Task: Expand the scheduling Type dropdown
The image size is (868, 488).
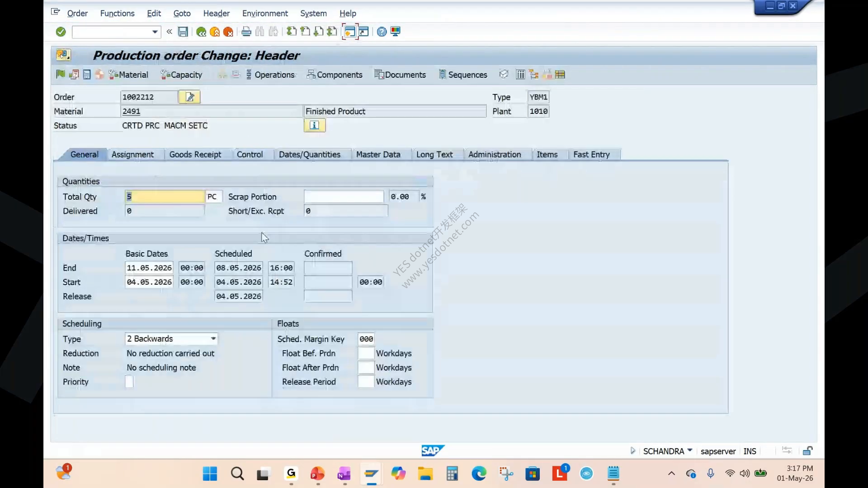Action: coord(213,338)
